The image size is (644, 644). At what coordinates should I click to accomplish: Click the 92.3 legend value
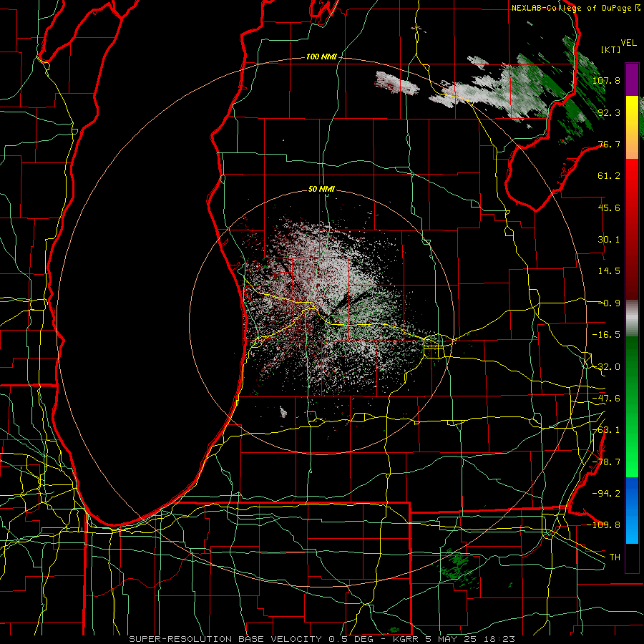(609, 112)
